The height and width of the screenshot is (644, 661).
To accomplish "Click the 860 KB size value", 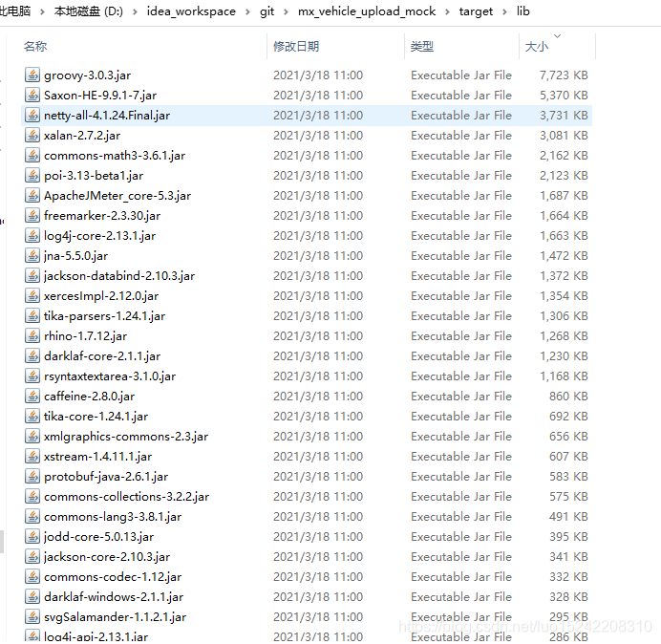I will [568, 397].
